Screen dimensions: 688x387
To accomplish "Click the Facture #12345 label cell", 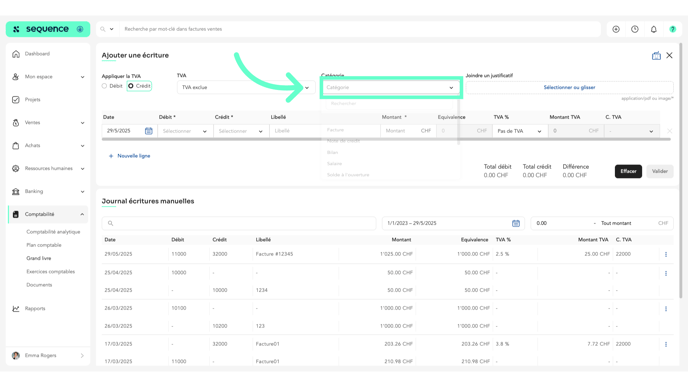I will tap(274, 254).
